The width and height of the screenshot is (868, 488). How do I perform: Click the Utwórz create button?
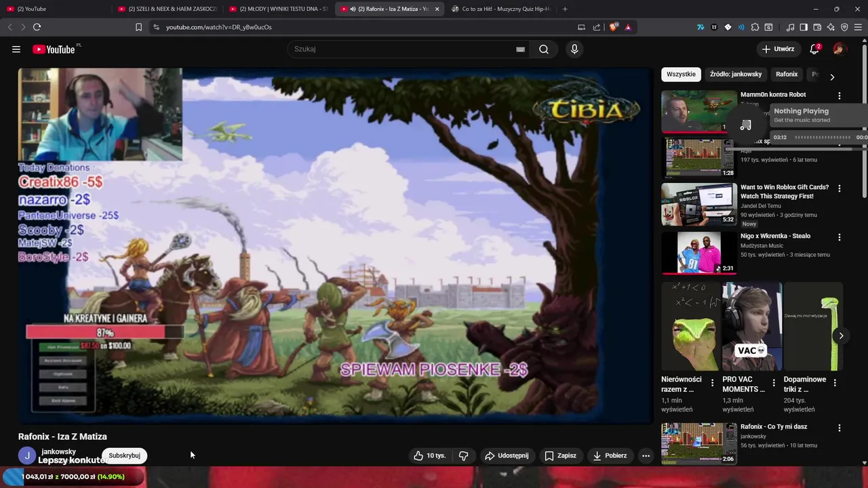pyautogui.click(x=777, y=49)
